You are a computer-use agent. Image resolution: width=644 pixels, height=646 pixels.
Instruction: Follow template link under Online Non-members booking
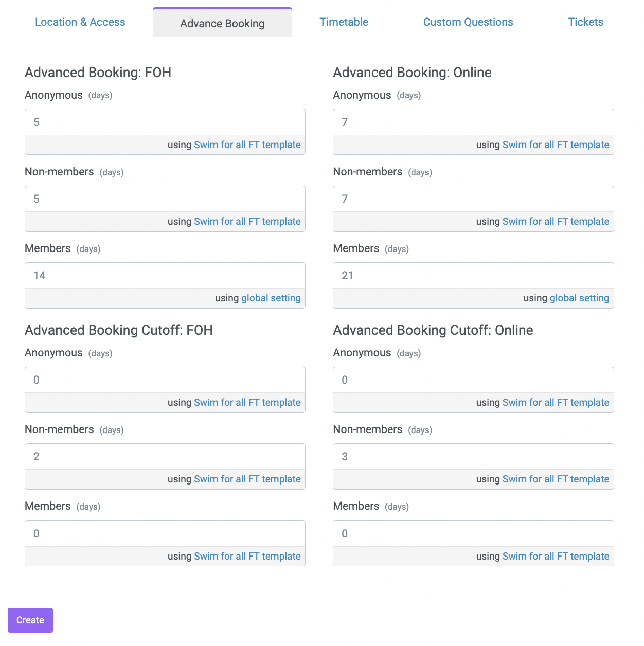(556, 222)
